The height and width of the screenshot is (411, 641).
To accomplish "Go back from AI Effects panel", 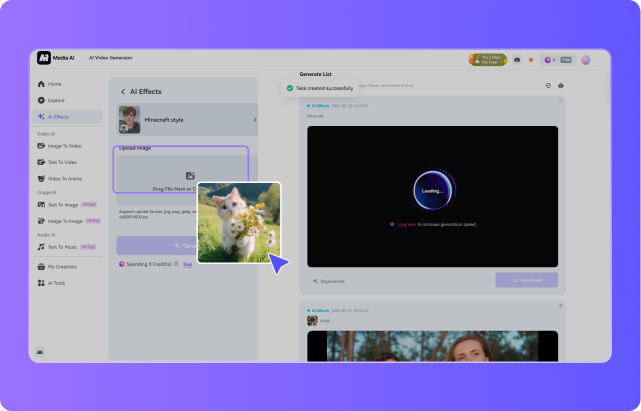I will (123, 91).
